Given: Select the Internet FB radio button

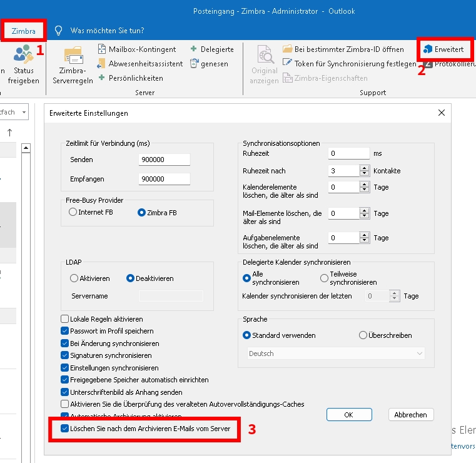Looking at the screenshot, I should 73,212.
